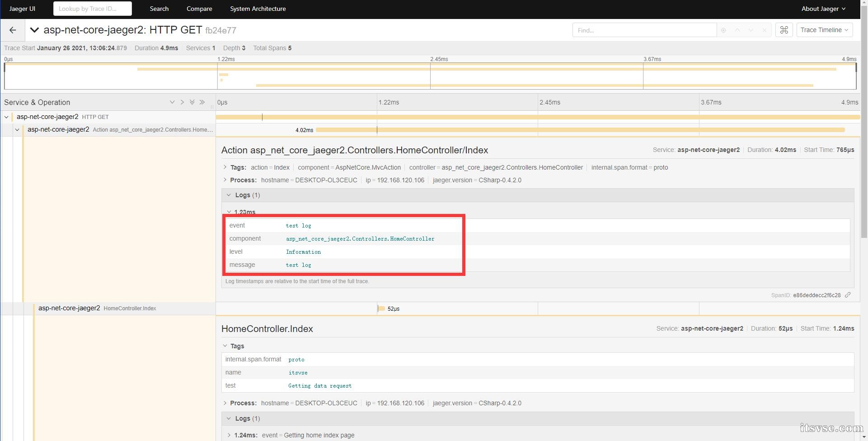Select the 'Getting data request' tag value
Image resolution: width=868 pixels, height=441 pixels.
coord(320,386)
